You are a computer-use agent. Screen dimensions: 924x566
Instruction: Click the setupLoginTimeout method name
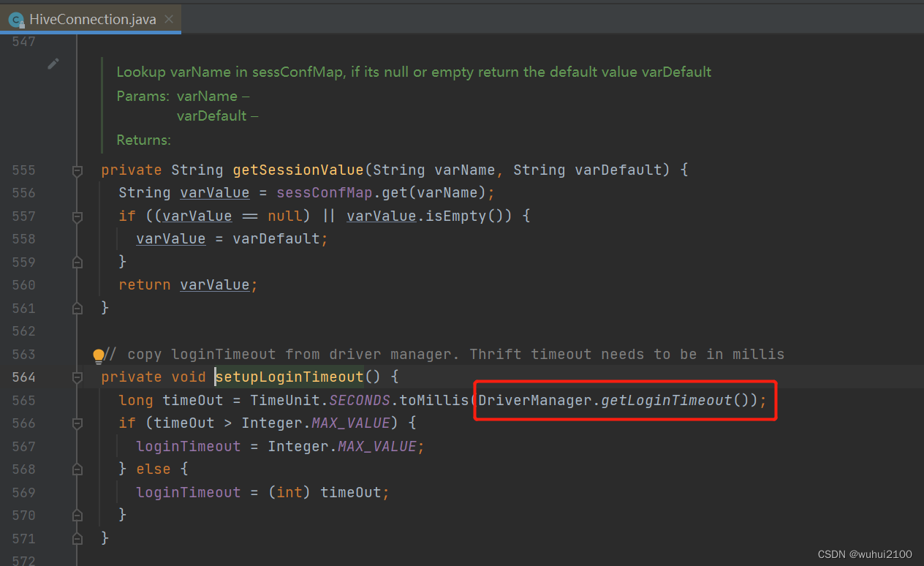[289, 377]
